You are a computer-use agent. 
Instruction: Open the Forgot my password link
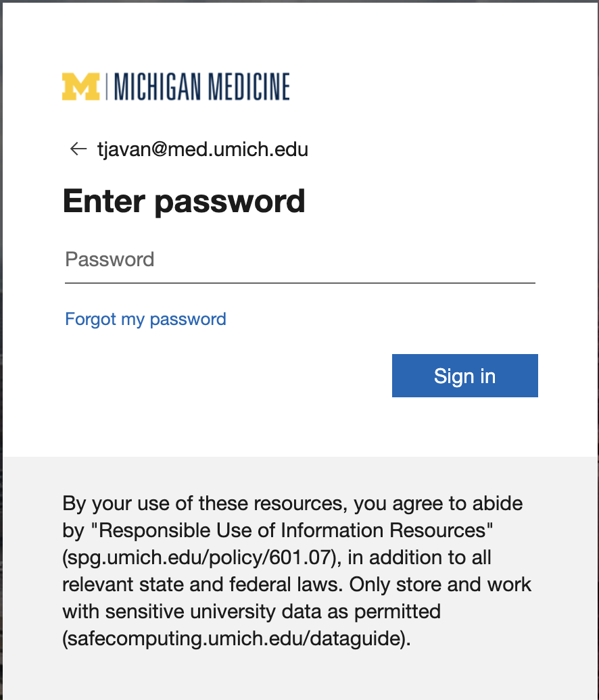click(x=145, y=319)
